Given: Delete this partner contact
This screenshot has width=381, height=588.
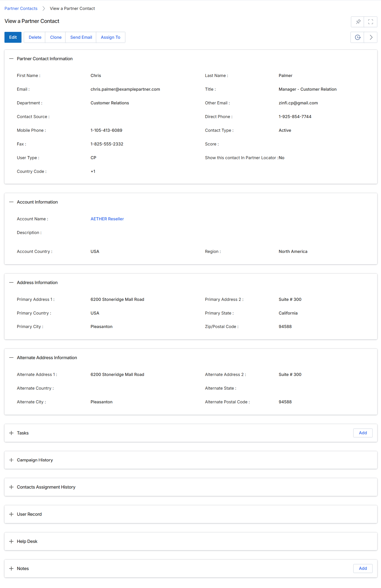Looking at the screenshot, I should [x=35, y=37].
